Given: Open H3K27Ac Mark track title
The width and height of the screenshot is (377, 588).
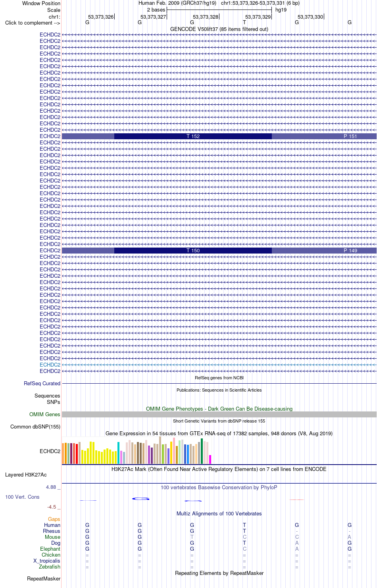Looking at the screenshot, I should tap(219, 469).
